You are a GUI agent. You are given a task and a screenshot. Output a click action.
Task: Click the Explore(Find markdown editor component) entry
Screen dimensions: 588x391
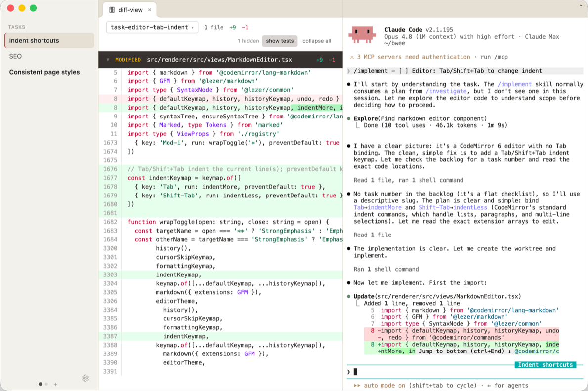(420, 118)
